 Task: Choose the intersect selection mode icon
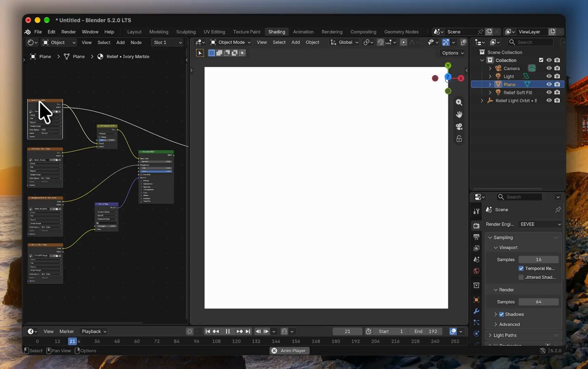pyautogui.click(x=242, y=53)
